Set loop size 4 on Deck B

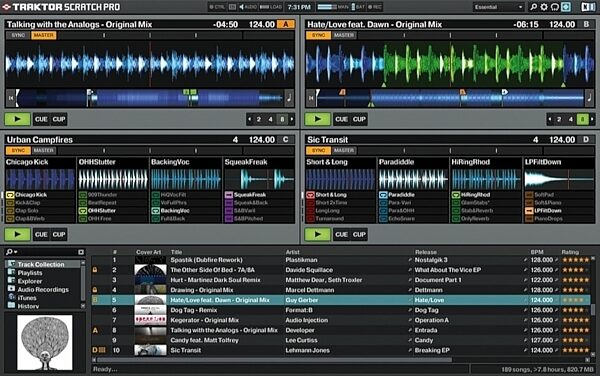(x=571, y=119)
